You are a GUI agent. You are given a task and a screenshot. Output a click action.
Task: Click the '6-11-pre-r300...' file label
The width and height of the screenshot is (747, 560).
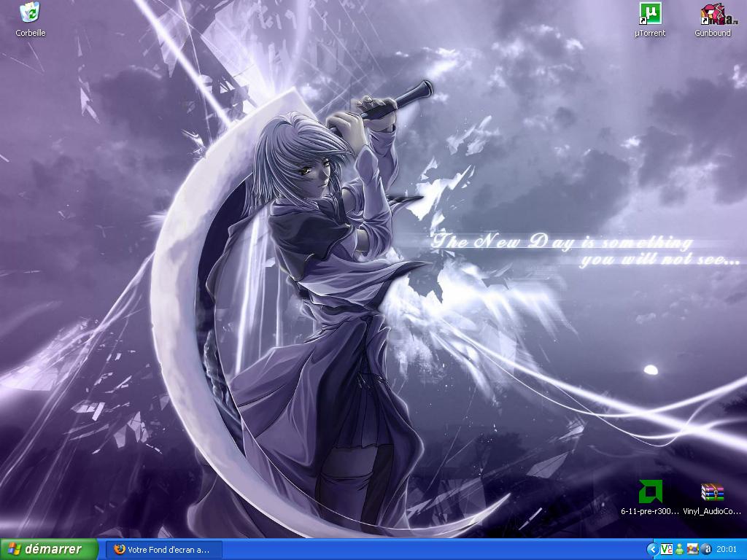650,511
